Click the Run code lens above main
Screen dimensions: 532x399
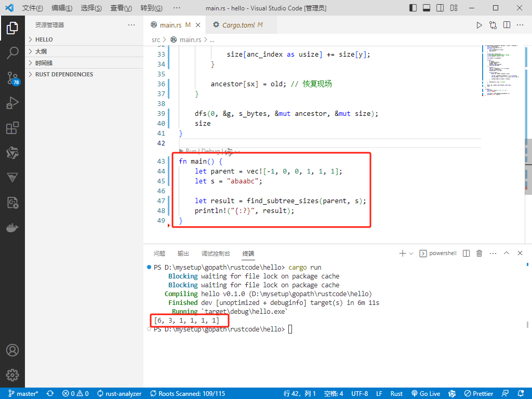[x=191, y=151]
